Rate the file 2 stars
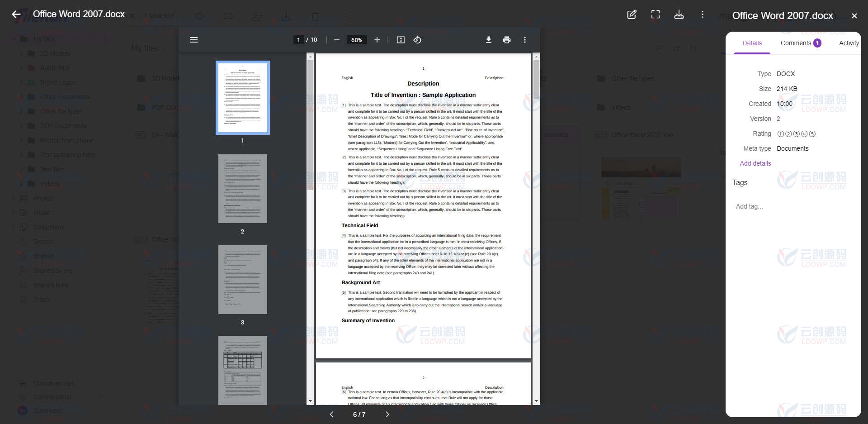Image resolution: width=868 pixels, height=424 pixels. pos(788,134)
